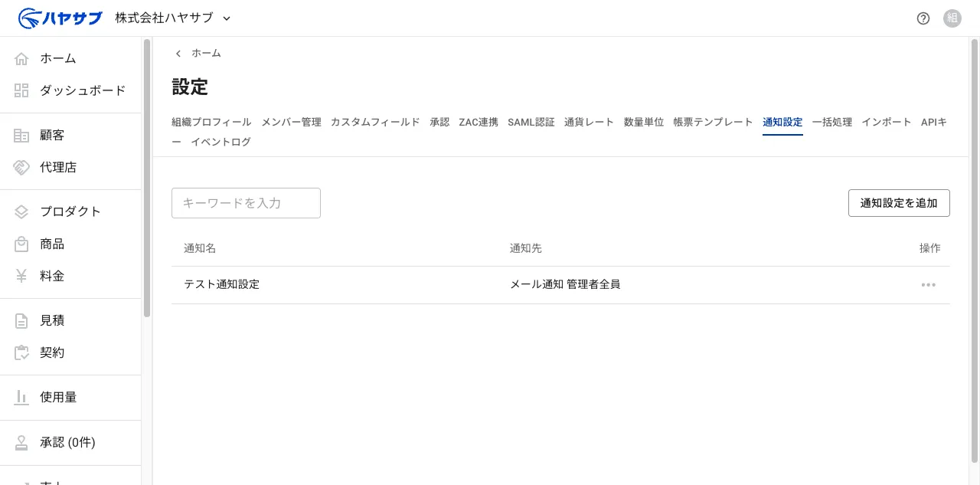Go to the ZAC連携 tab
980x485 pixels.
click(479, 122)
